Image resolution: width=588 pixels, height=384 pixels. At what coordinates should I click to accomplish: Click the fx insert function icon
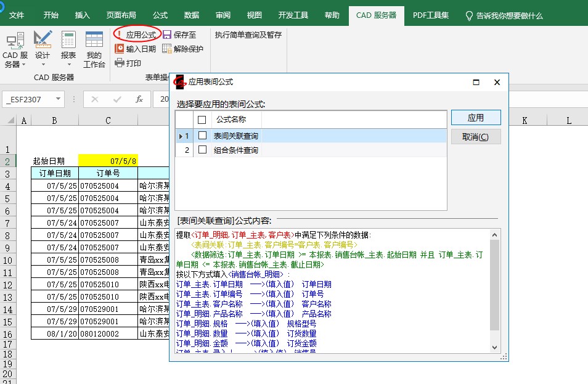point(139,99)
